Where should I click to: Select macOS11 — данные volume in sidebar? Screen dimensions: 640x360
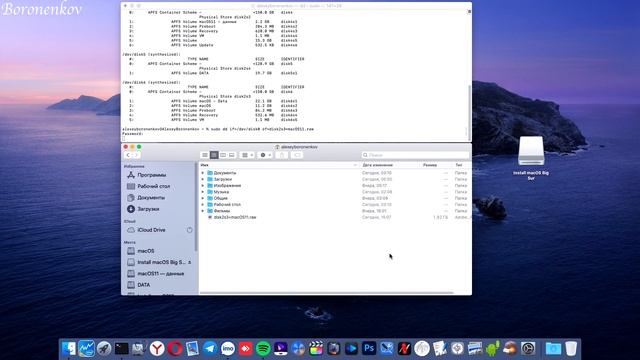[x=156, y=274]
